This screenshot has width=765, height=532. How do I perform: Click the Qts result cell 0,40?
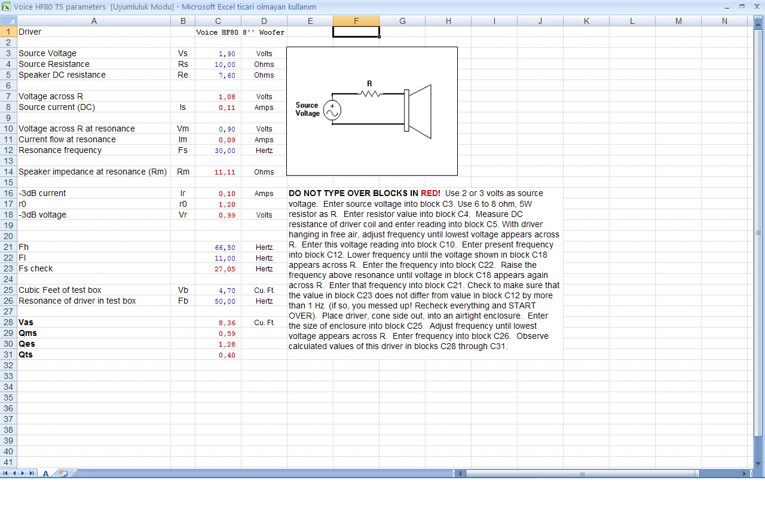(x=218, y=355)
